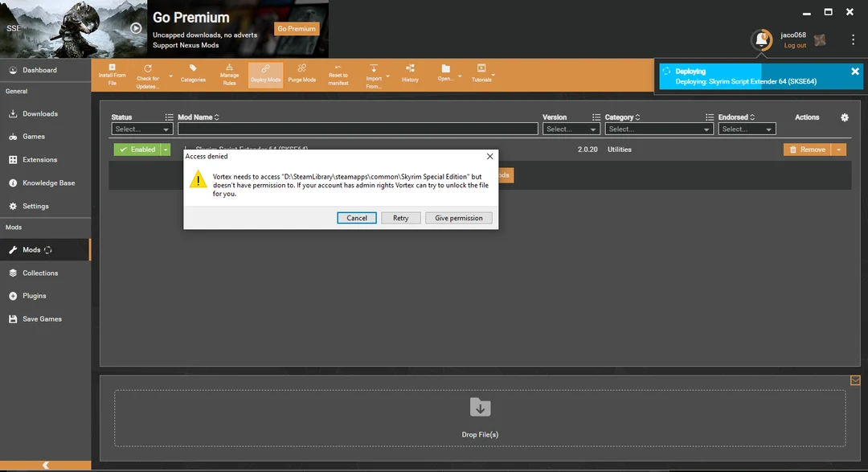Open the Manage Rules tool

230,74
